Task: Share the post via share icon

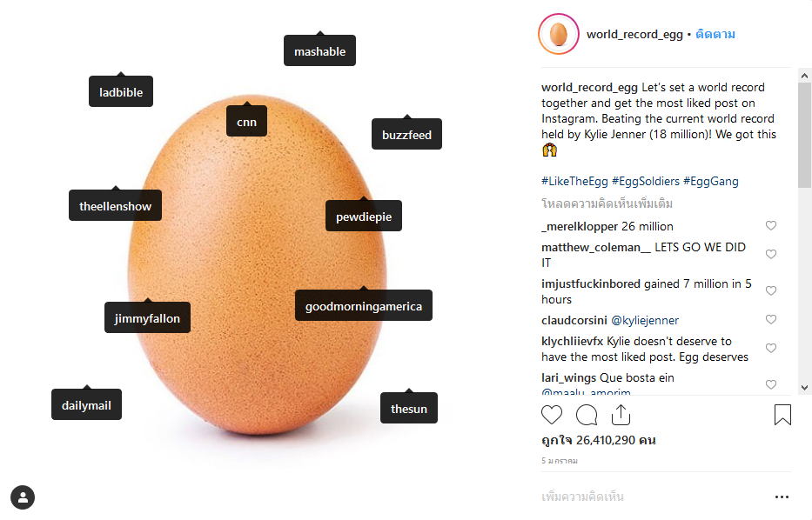Action: 621,415
